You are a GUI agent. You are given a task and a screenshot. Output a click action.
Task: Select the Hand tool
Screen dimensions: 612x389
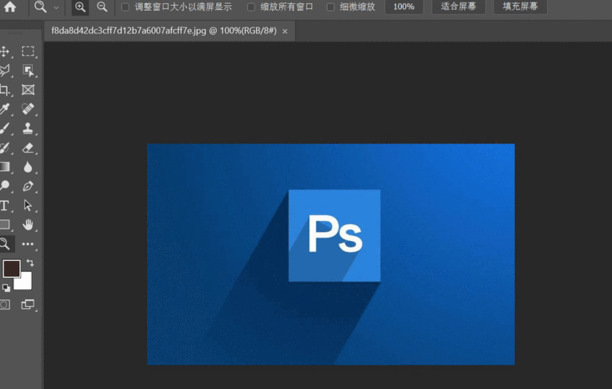[x=28, y=225]
